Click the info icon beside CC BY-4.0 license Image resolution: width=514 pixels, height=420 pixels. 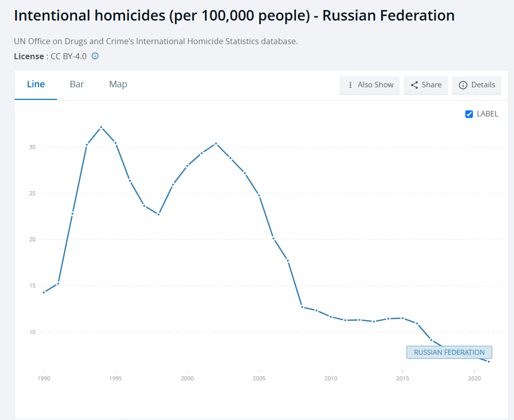[x=95, y=56]
